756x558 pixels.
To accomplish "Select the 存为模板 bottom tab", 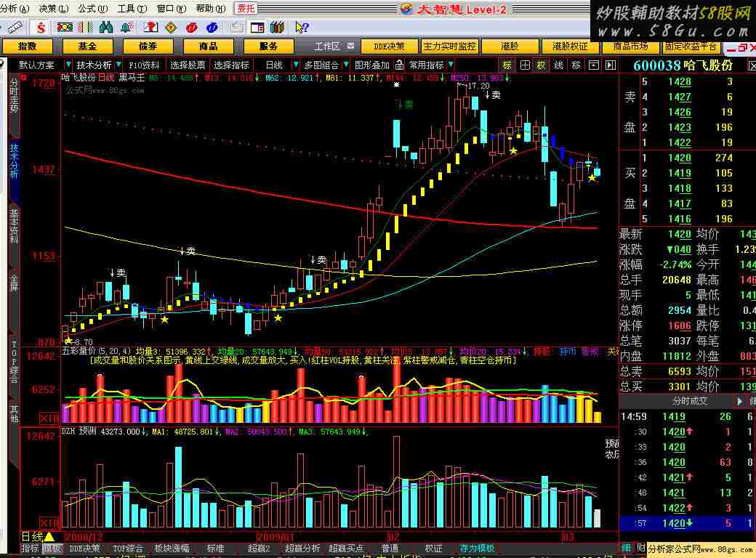I will tap(477, 549).
